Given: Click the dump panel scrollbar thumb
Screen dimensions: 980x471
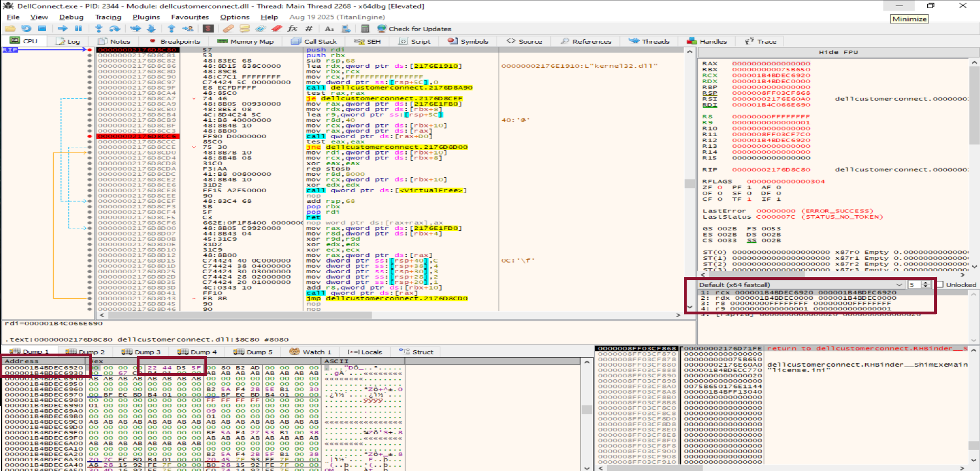Looking at the screenshot, I should click(587, 409).
